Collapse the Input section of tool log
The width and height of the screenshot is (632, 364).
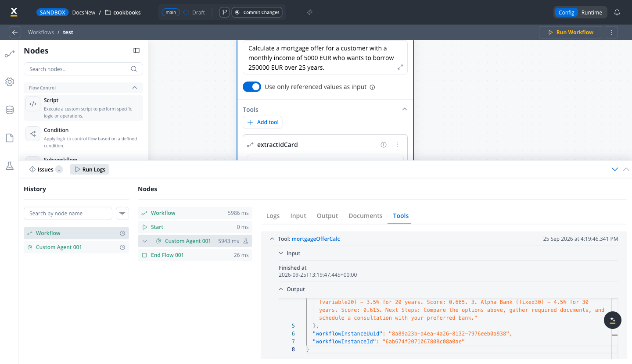click(281, 253)
